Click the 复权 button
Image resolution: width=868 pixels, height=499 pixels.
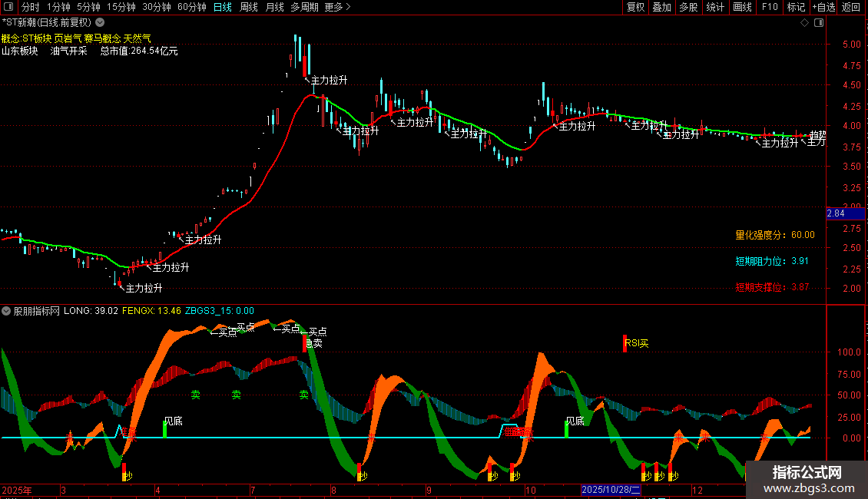click(x=635, y=7)
